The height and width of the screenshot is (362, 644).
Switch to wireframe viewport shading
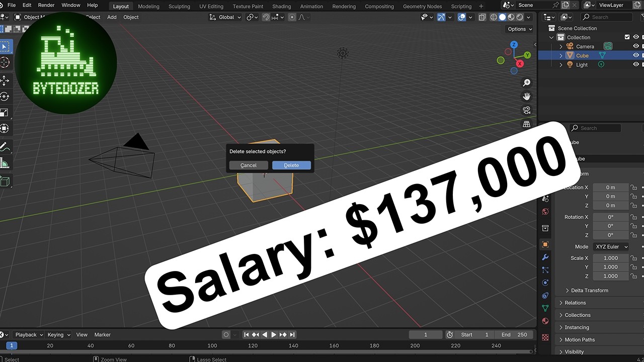pos(494,17)
